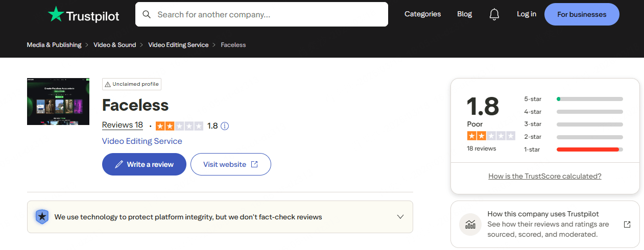Go to Video Editing Service breadcrumb
Viewport: 644px width, 250px height.
click(x=178, y=45)
